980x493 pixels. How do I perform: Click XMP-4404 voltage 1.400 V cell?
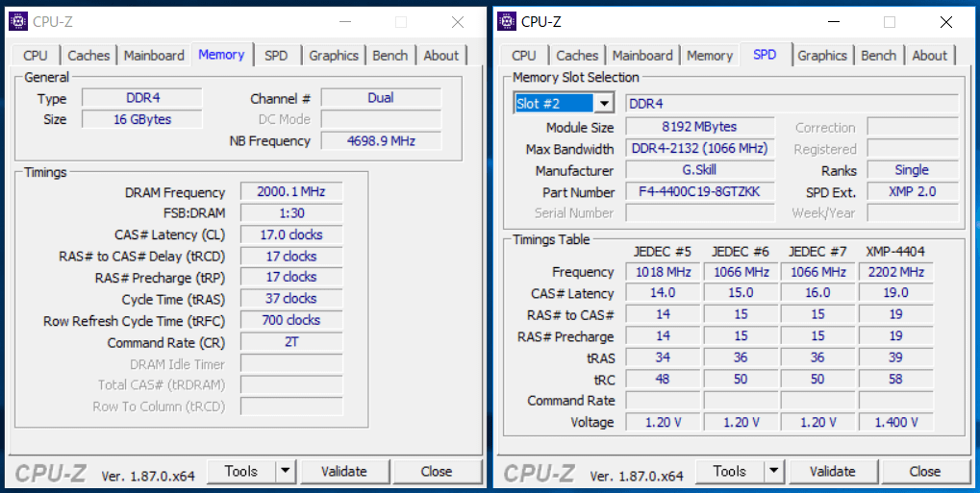click(x=895, y=423)
